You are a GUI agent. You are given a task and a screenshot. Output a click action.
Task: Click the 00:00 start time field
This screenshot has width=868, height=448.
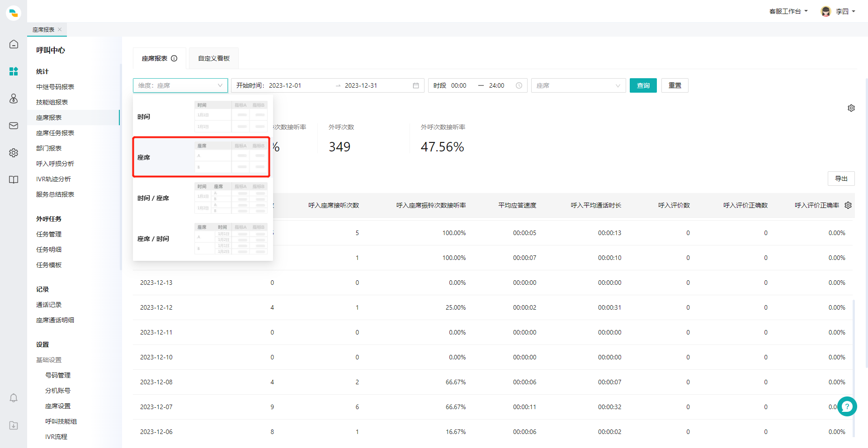tap(459, 85)
